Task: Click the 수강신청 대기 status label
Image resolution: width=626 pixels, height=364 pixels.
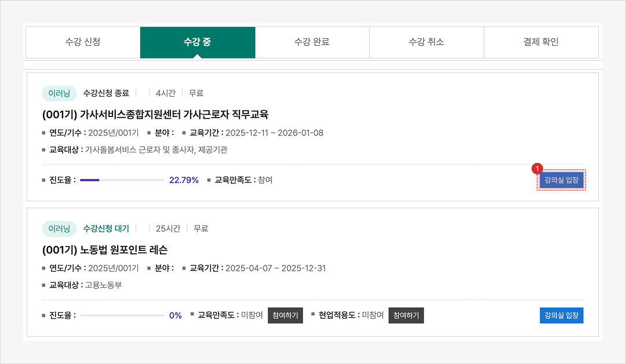Action: click(x=106, y=229)
